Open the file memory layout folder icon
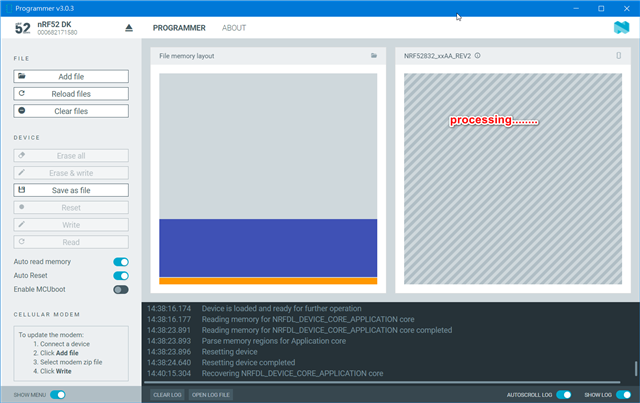 tap(374, 56)
